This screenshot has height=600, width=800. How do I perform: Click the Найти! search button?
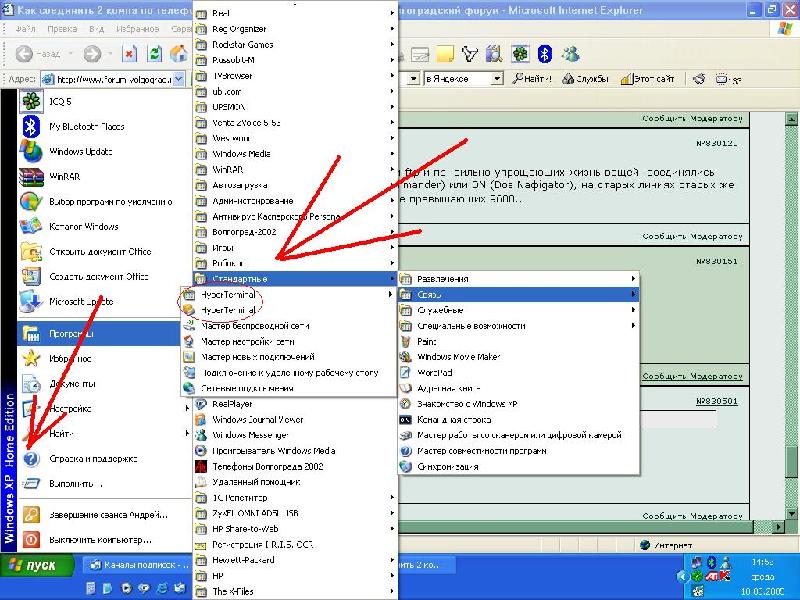point(532,79)
